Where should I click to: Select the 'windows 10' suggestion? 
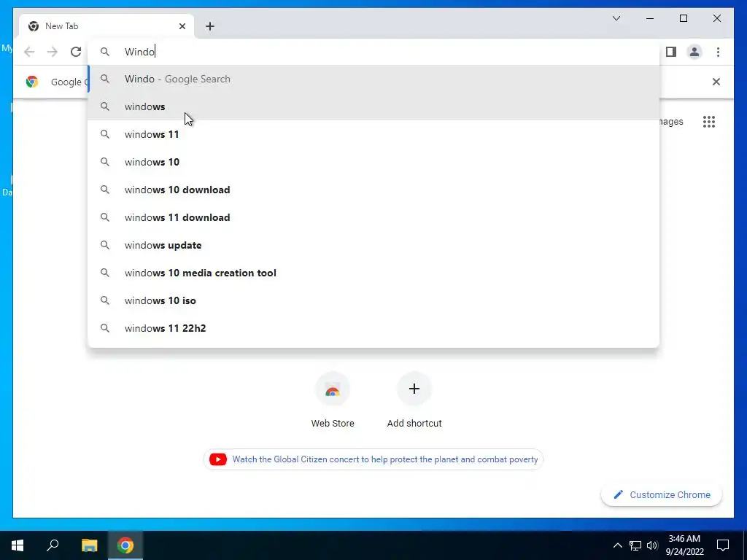pyautogui.click(x=374, y=162)
